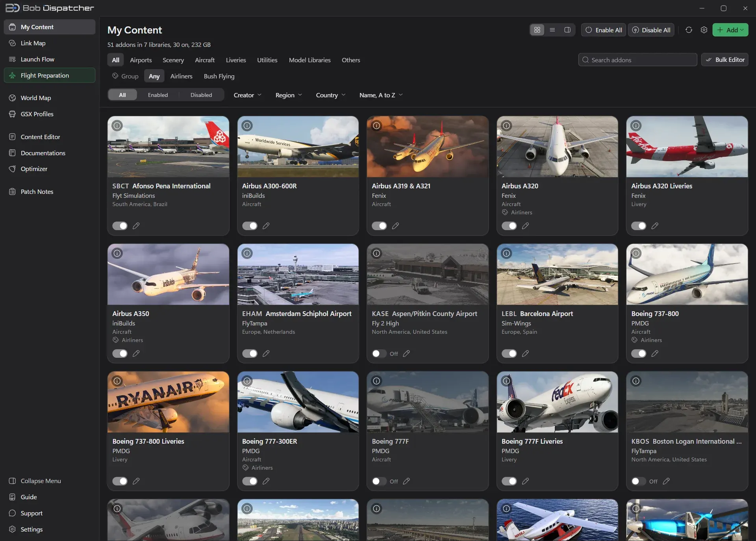Screen dimensions: 756x541
Task: Open info icon on Airbus A350 card
Action: [117, 253]
